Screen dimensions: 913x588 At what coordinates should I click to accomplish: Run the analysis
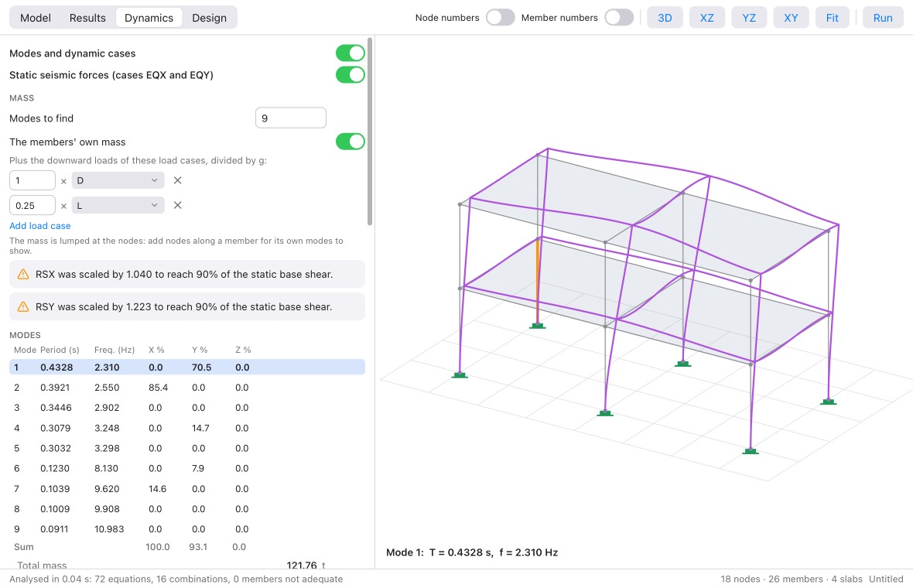click(x=883, y=18)
